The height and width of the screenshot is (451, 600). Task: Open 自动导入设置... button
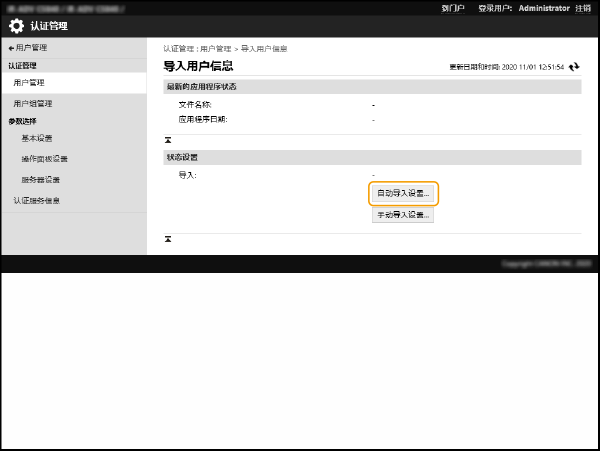pyautogui.click(x=402, y=193)
